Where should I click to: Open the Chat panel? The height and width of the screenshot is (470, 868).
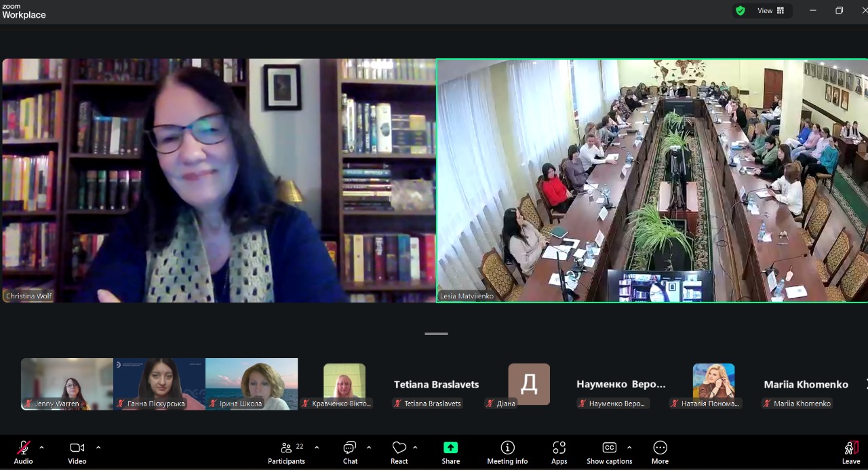pos(350,452)
